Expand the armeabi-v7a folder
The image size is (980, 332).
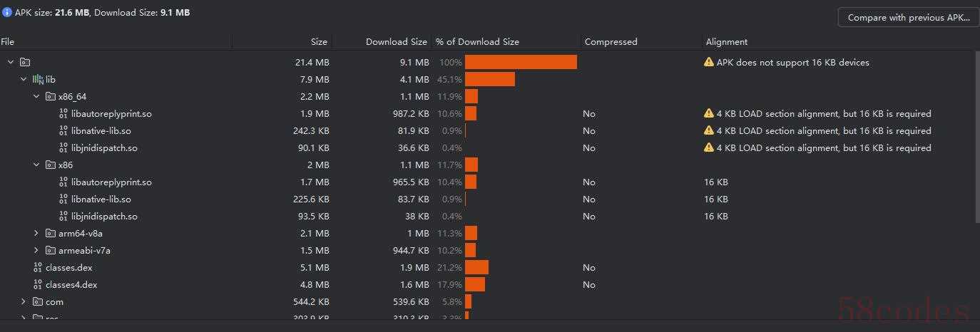36,250
